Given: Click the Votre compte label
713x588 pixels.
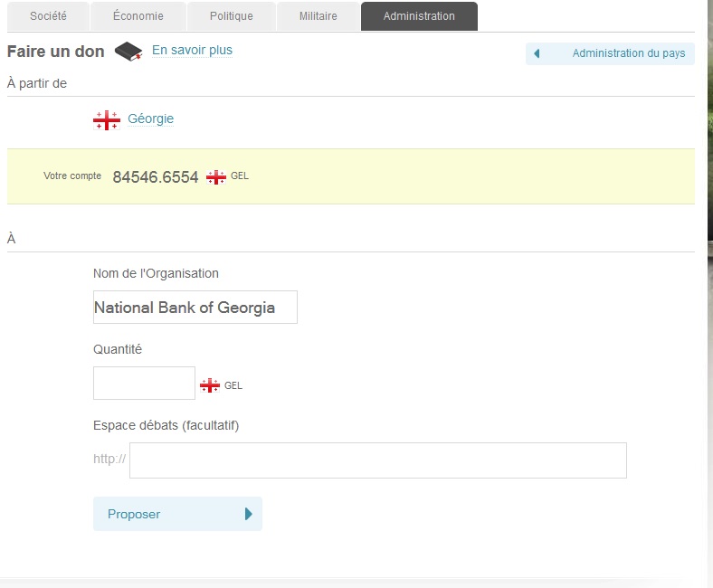Looking at the screenshot, I should (x=72, y=176).
